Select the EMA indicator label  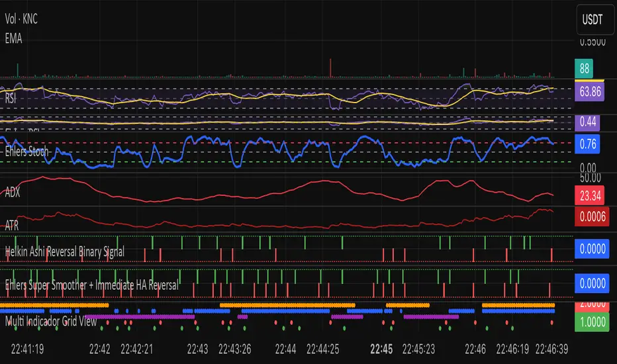(x=13, y=39)
